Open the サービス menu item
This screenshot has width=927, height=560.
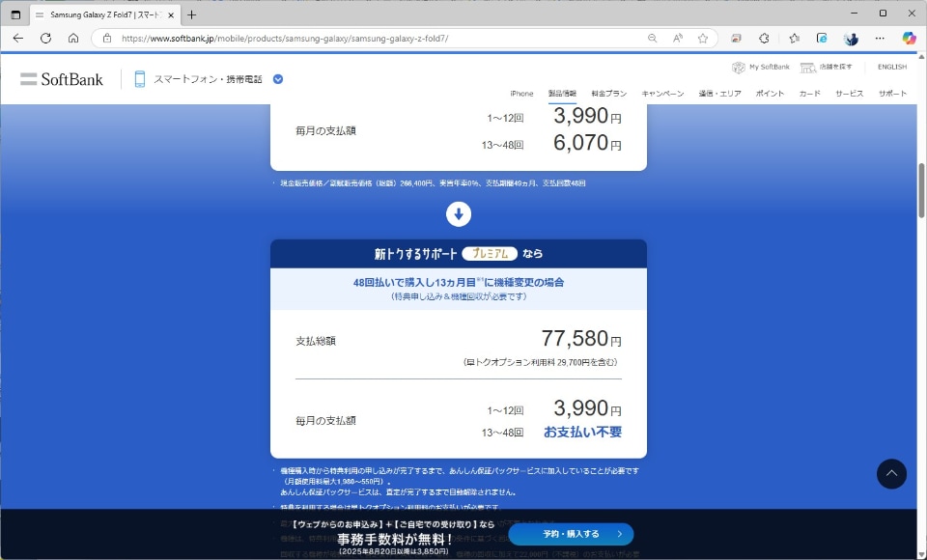coord(849,94)
